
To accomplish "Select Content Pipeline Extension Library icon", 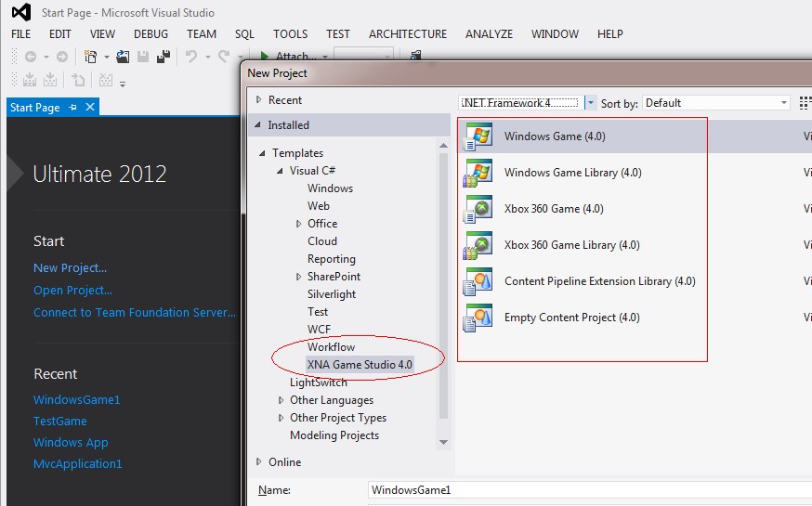I will (478, 281).
